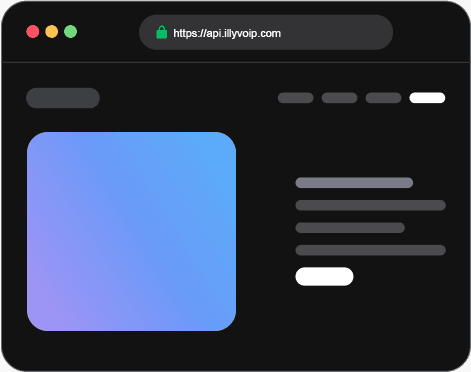Click the address bar field
The height and width of the screenshot is (372, 471).
266,32
